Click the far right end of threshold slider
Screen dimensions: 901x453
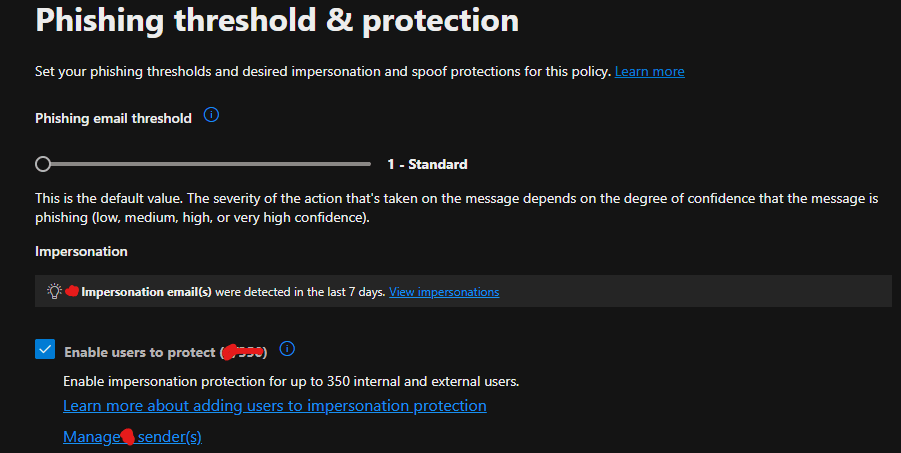pos(369,164)
